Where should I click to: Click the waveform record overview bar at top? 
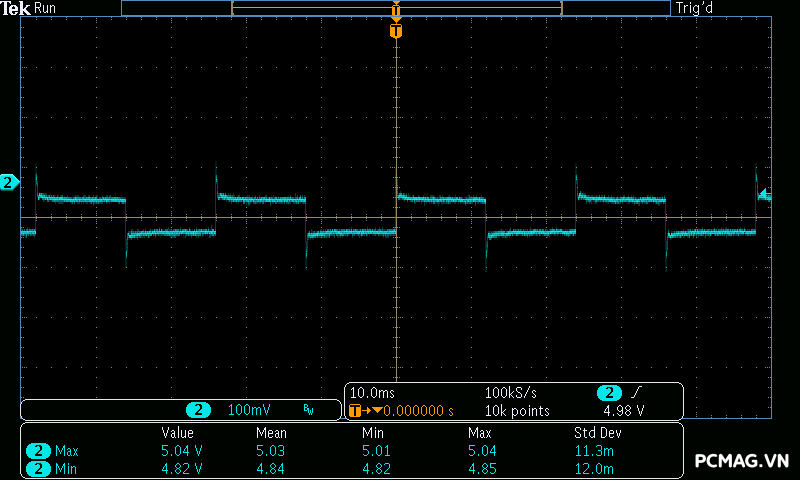tap(396, 8)
